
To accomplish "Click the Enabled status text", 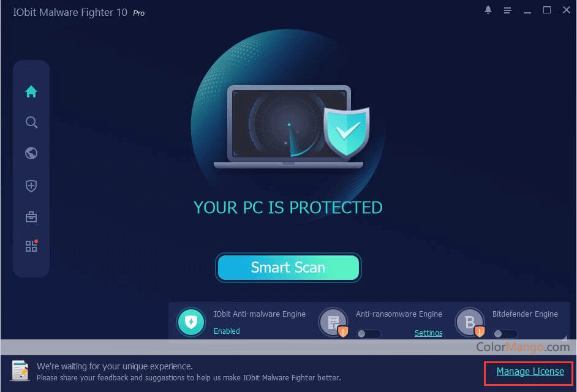I will pos(227,331).
